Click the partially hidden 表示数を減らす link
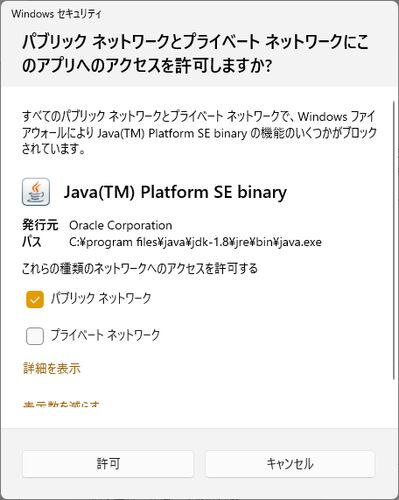 61,405
